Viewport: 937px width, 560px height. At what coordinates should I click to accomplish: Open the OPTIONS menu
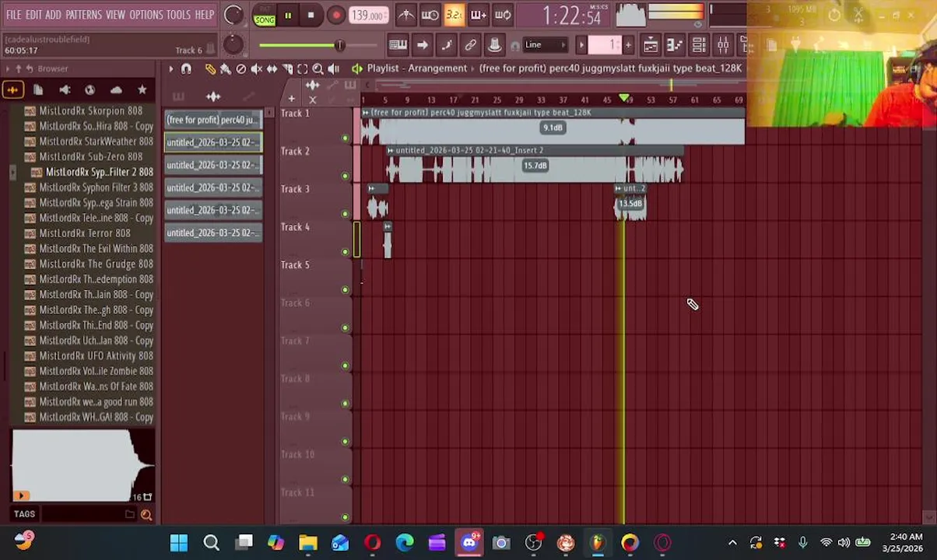coord(146,15)
